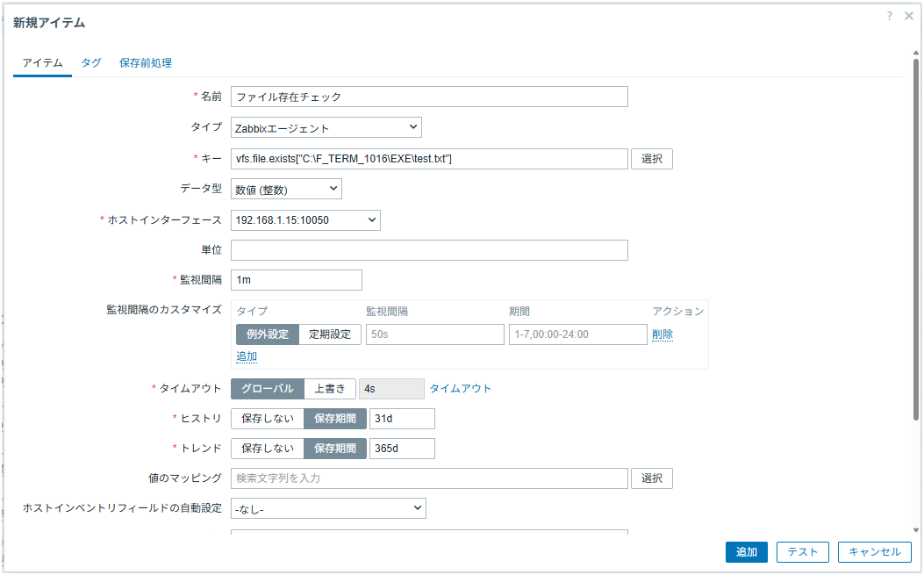
Task: Click the 削除 link in custom intervals
Action: pos(663,334)
